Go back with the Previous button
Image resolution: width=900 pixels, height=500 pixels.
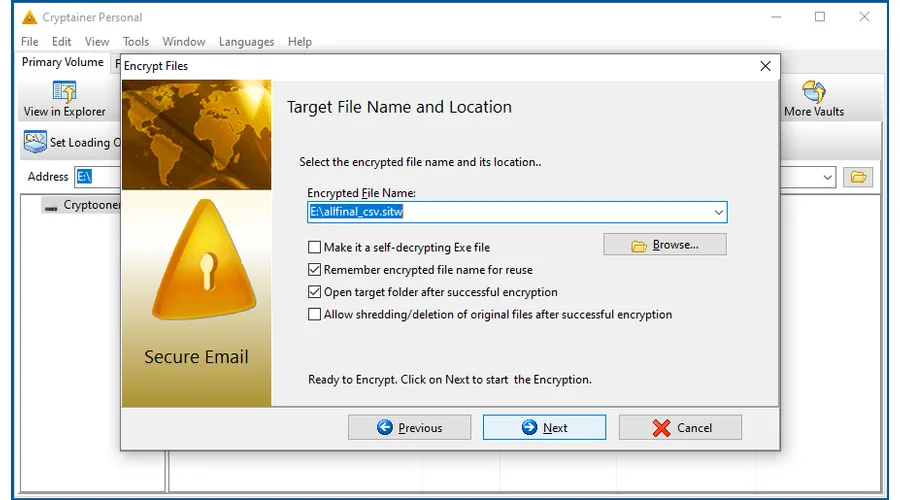[409, 428]
